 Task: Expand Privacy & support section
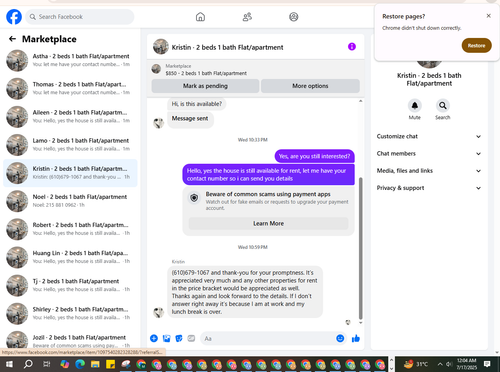click(429, 188)
